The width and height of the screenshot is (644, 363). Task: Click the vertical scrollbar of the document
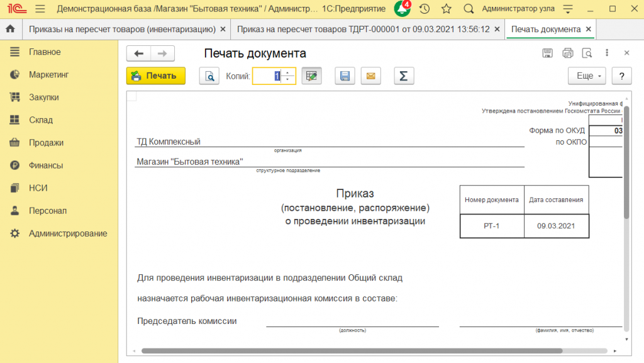(x=626, y=162)
